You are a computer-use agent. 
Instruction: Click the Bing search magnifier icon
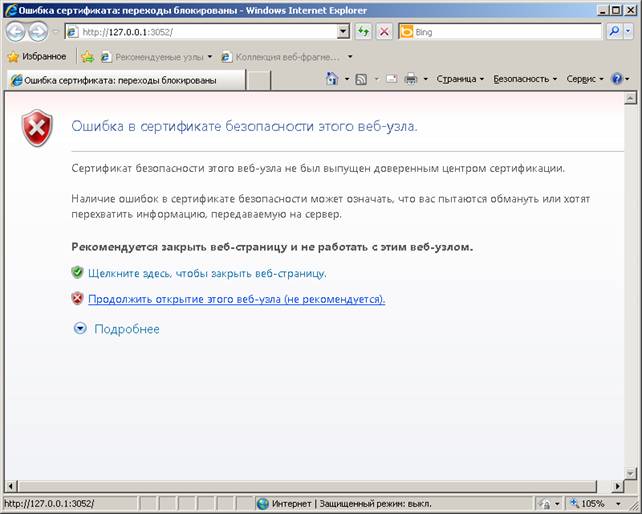[x=614, y=32]
